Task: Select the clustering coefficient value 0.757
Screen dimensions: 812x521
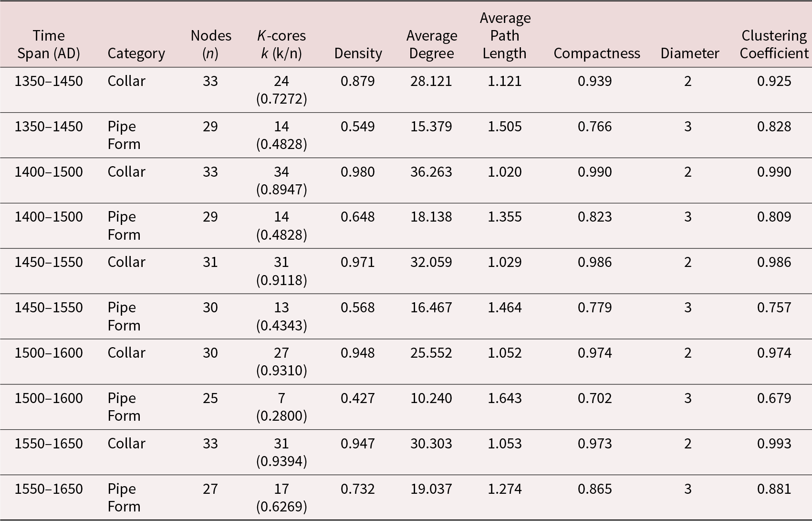Action: [774, 307]
